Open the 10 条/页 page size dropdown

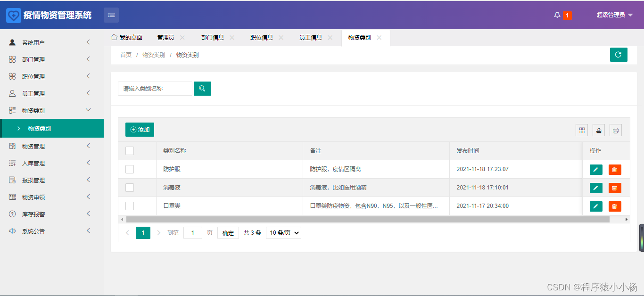pyautogui.click(x=283, y=233)
